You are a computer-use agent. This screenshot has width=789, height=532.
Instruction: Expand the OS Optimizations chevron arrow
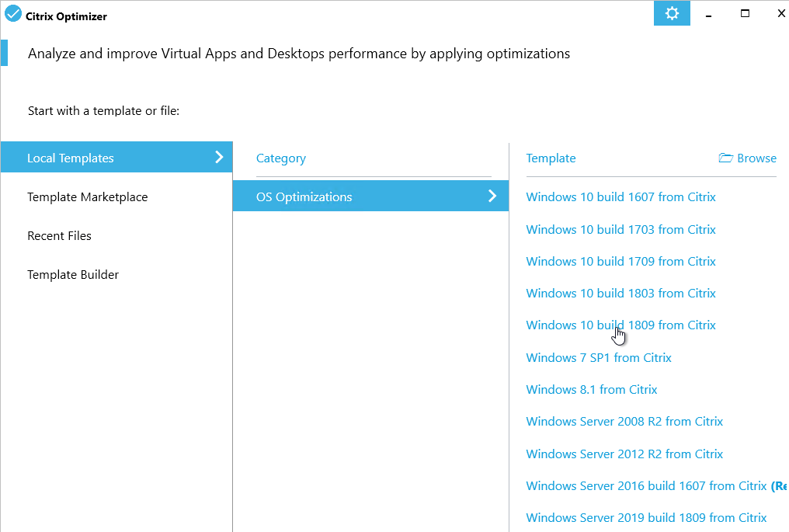[492, 196]
